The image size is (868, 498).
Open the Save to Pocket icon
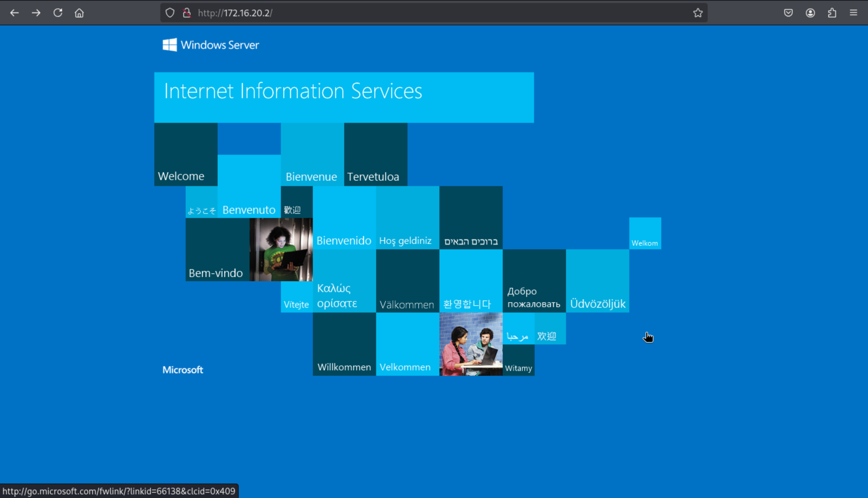tap(788, 13)
